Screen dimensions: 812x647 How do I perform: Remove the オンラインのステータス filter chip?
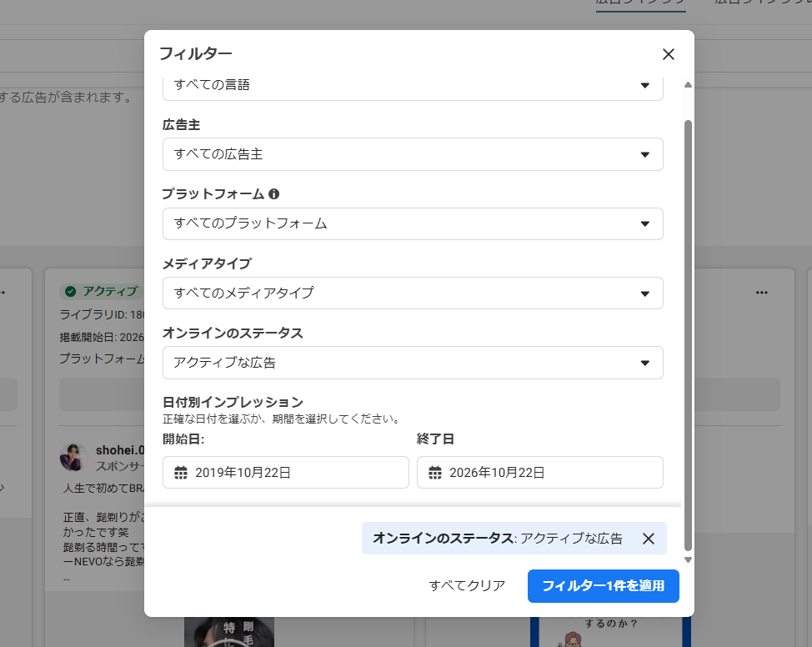[649, 539]
